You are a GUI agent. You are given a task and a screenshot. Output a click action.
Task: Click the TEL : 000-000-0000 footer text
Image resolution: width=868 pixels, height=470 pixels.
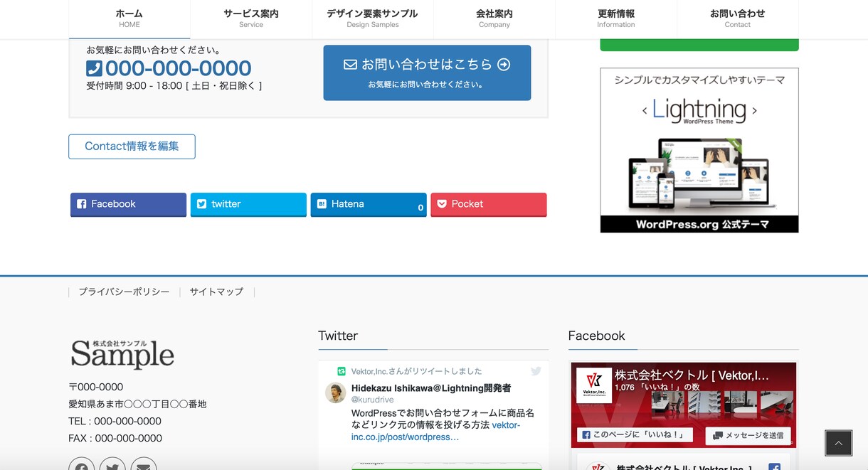tap(115, 421)
